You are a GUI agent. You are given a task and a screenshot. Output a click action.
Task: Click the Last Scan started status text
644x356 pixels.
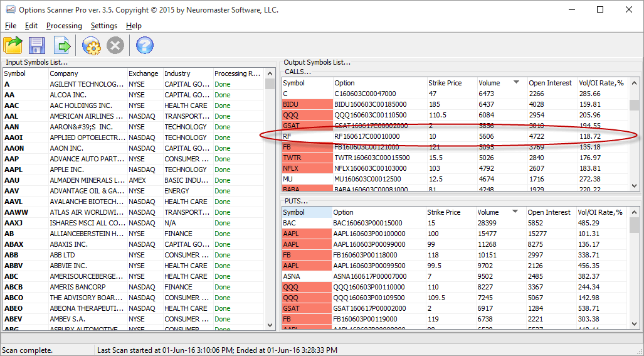pos(217,350)
